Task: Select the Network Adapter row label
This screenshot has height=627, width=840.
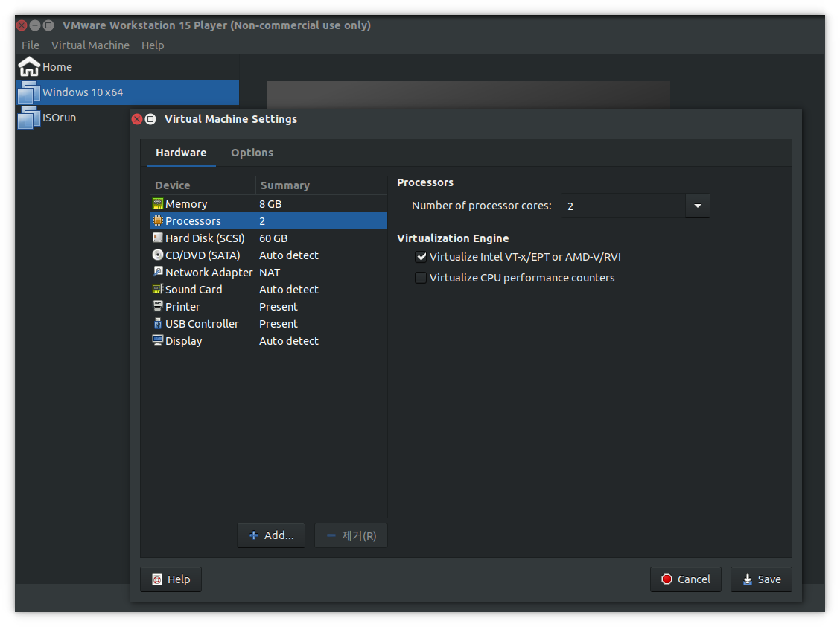Action: pyautogui.click(x=209, y=273)
